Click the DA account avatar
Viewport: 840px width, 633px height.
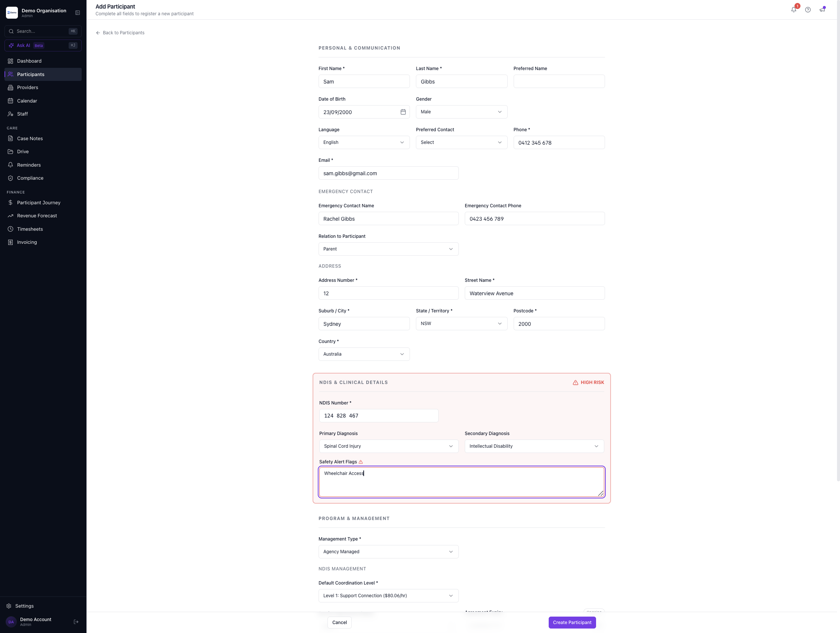[11, 621]
